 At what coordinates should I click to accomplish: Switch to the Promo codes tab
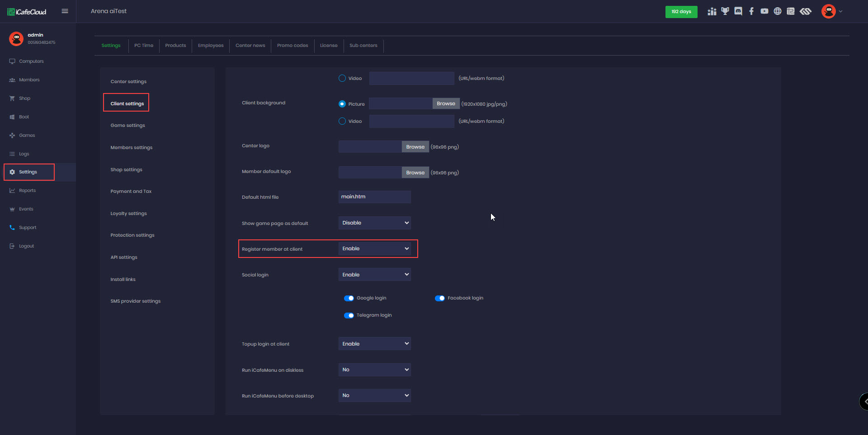292,46
